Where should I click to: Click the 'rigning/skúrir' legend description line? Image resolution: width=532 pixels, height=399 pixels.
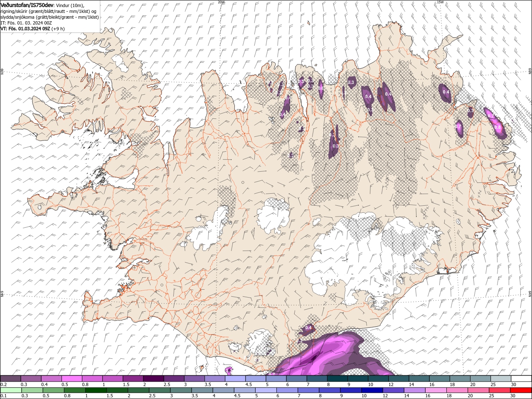48,11
